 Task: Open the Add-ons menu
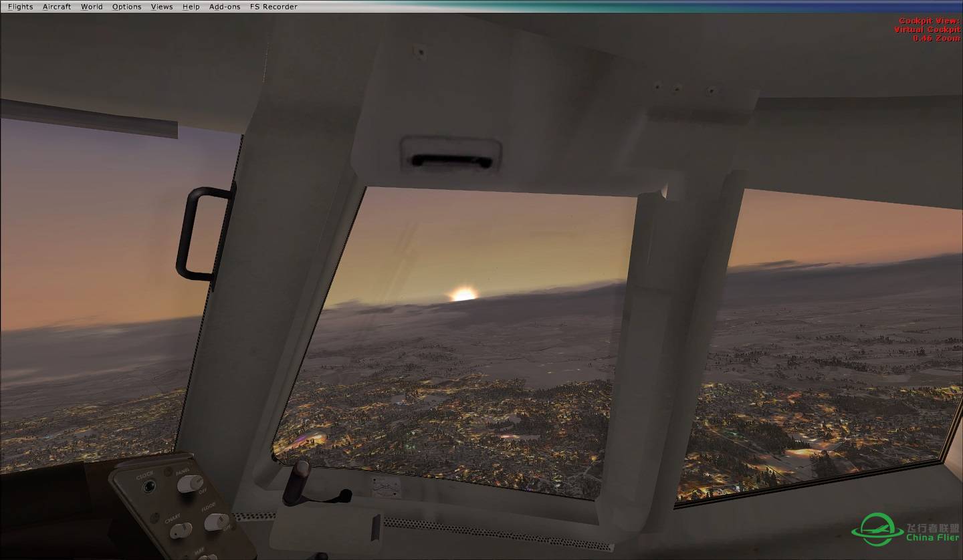[225, 7]
